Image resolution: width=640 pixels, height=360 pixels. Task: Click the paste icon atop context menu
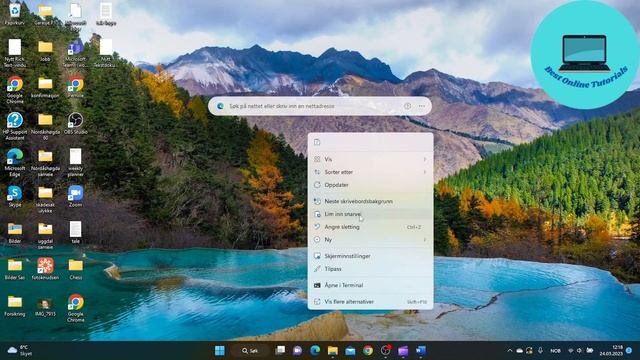pyautogui.click(x=317, y=142)
